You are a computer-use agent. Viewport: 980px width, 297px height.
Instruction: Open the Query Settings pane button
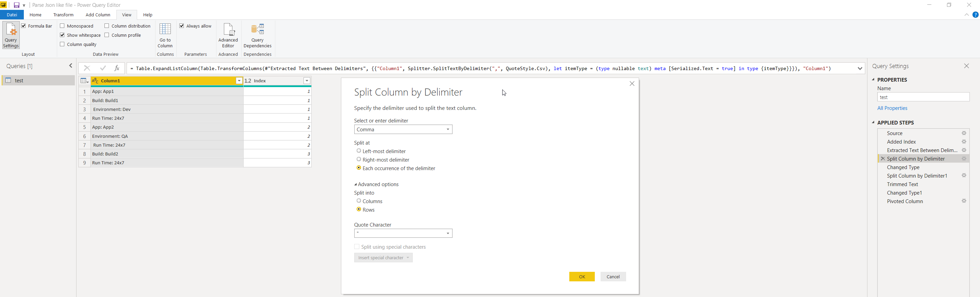[11, 35]
